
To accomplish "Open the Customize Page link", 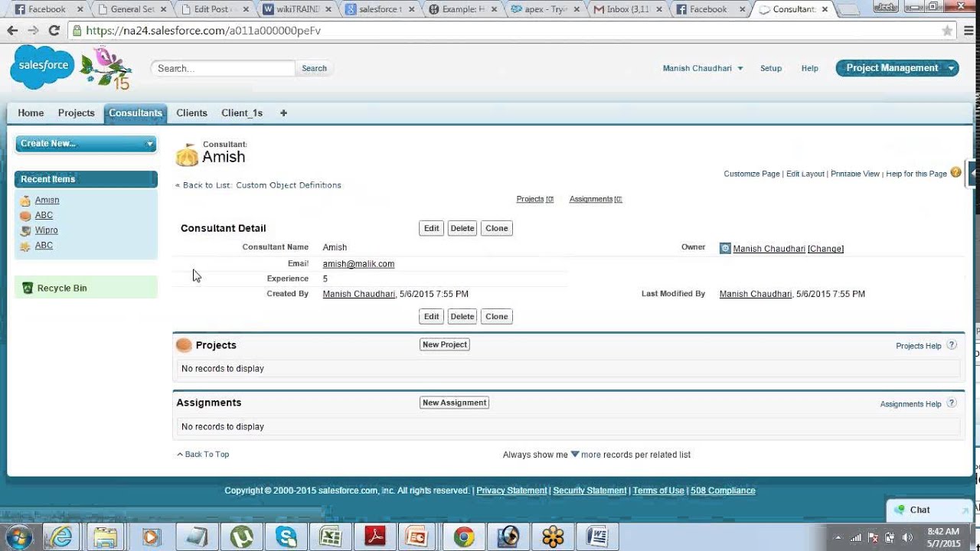I will click(752, 174).
